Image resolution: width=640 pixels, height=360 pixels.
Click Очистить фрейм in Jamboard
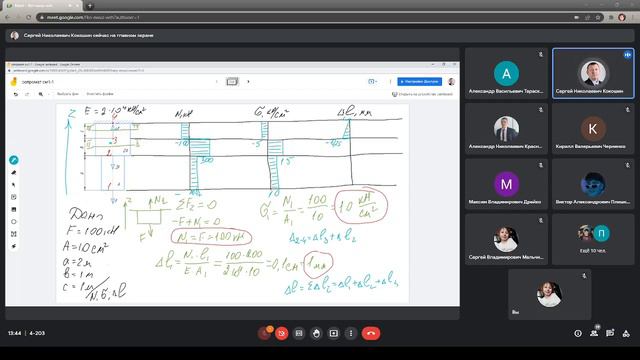pyautogui.click(x=100, y=94)
